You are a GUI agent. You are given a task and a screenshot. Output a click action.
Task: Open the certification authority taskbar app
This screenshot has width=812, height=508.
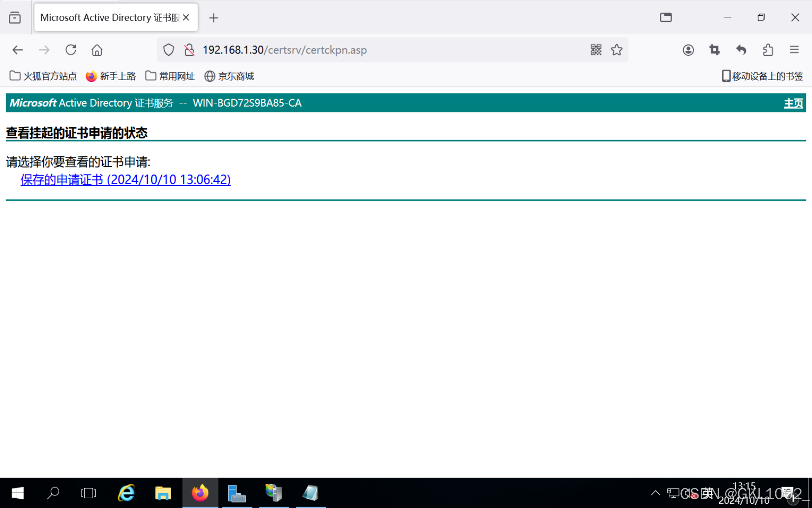click(x=273, y=493)
